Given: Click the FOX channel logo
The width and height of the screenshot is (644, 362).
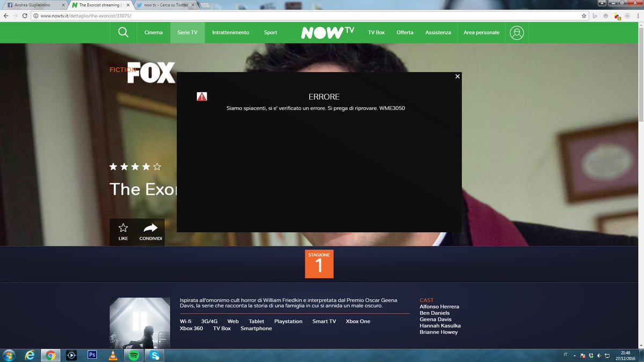Looking at the screenshot, I should click(151, 72).
